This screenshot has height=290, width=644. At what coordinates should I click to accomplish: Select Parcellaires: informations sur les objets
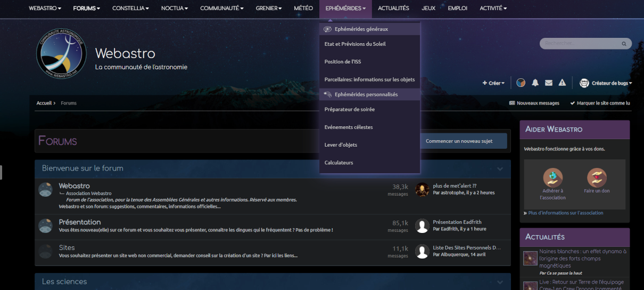pos(370,79)
